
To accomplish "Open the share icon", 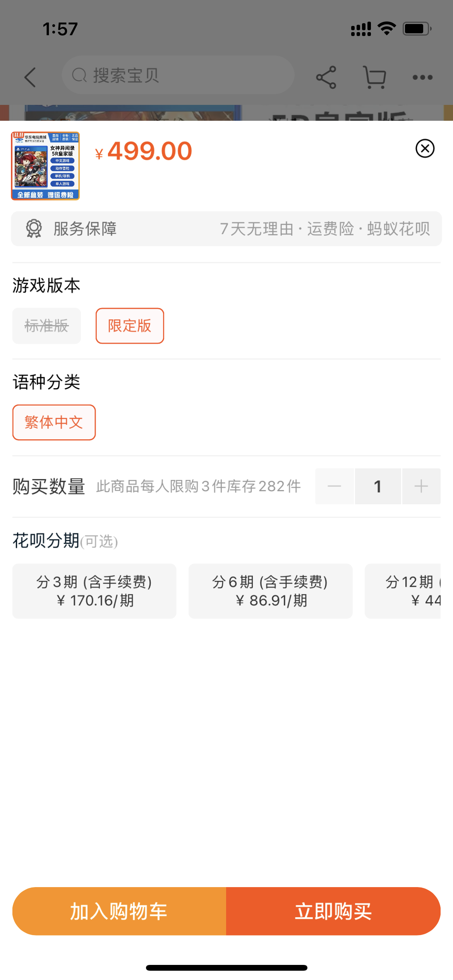I will click(326, 77).
